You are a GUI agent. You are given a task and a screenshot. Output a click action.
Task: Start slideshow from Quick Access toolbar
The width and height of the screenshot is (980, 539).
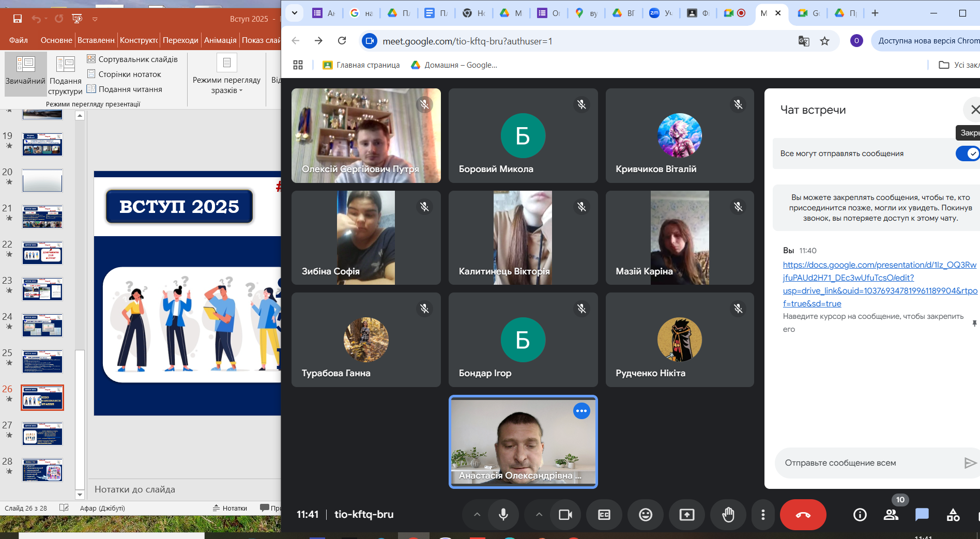pos(77,19)
